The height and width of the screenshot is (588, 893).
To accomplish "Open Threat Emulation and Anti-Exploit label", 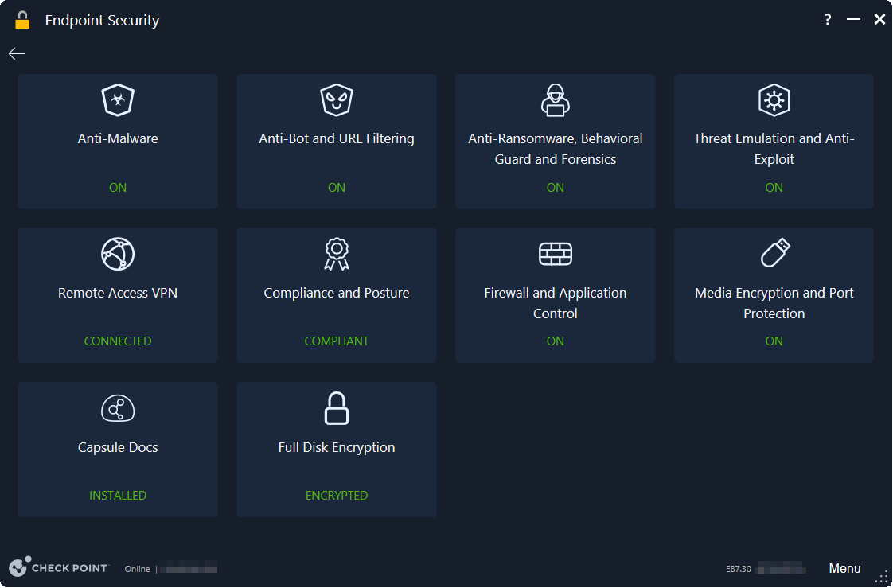I will click(774, 149).
